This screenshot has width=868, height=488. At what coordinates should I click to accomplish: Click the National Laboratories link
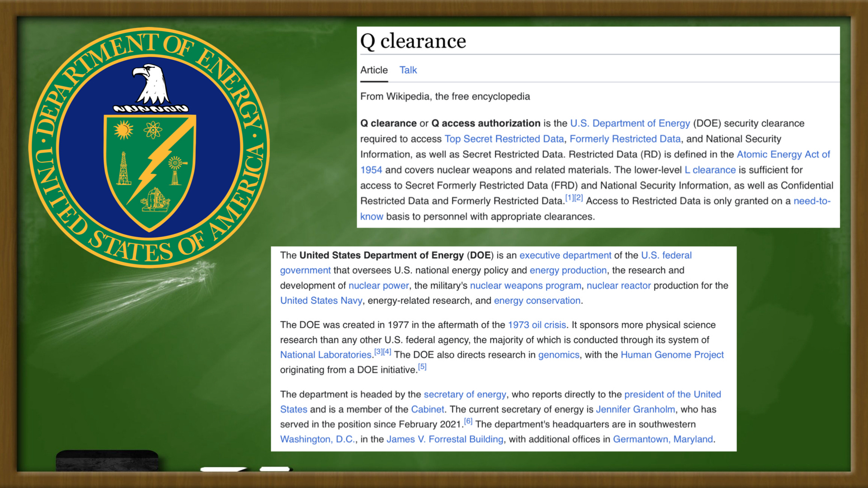[x=325, y=355]
